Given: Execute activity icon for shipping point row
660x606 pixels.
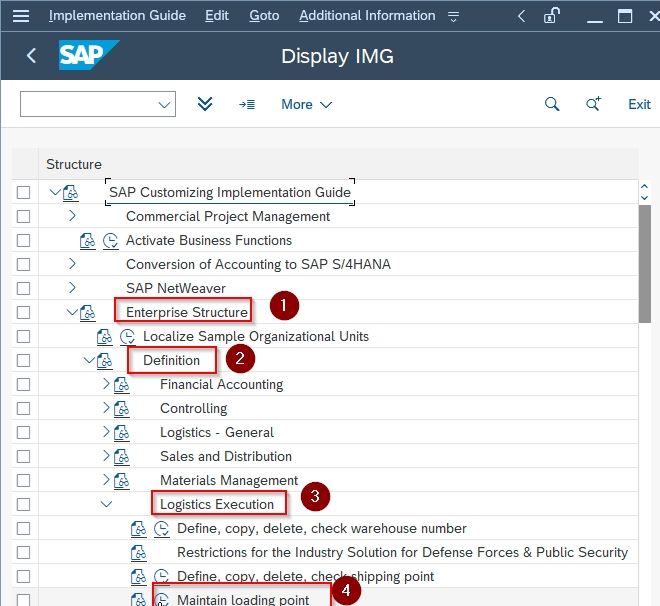Looking at the screenshot, I should pyautogui.click(x=162, y=577).
